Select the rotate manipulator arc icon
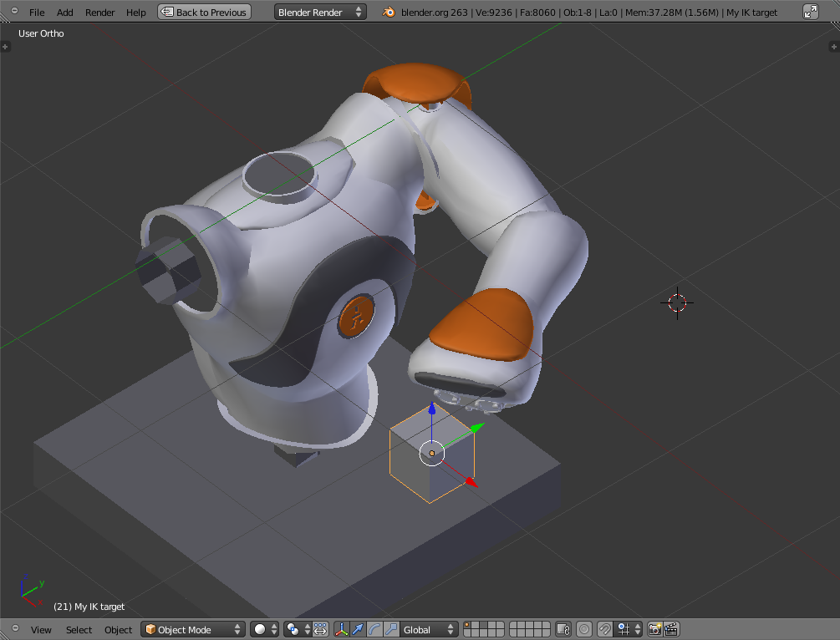Image resolution: width=840 pixels, height=640 pixels. pos(374,629)
